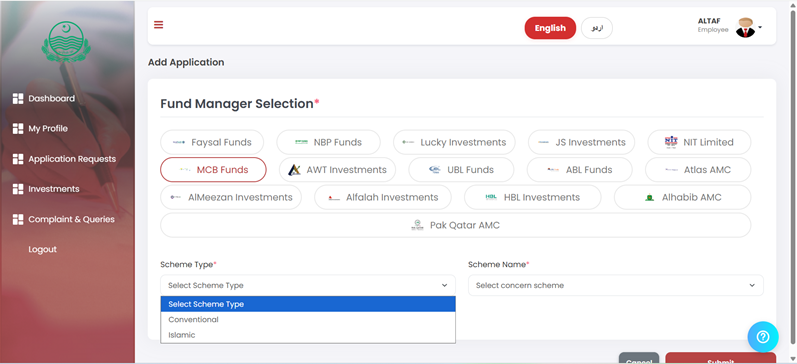Click the UBL Funds logo icon
The image size is (797, 364).
435,170
